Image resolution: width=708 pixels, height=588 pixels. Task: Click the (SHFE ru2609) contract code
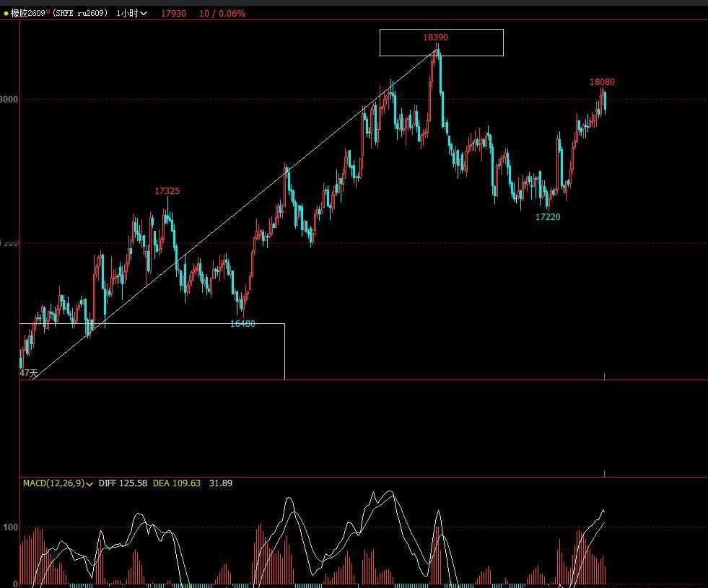[80, 13]
